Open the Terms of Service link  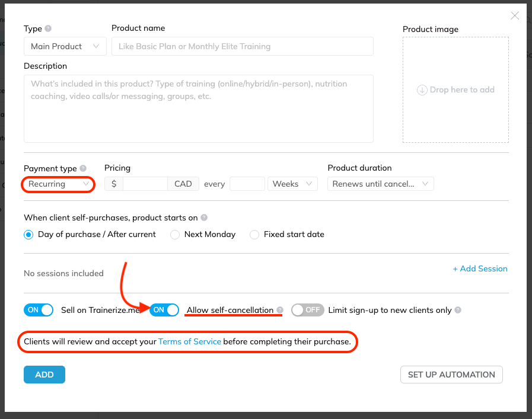coord(190,341)
